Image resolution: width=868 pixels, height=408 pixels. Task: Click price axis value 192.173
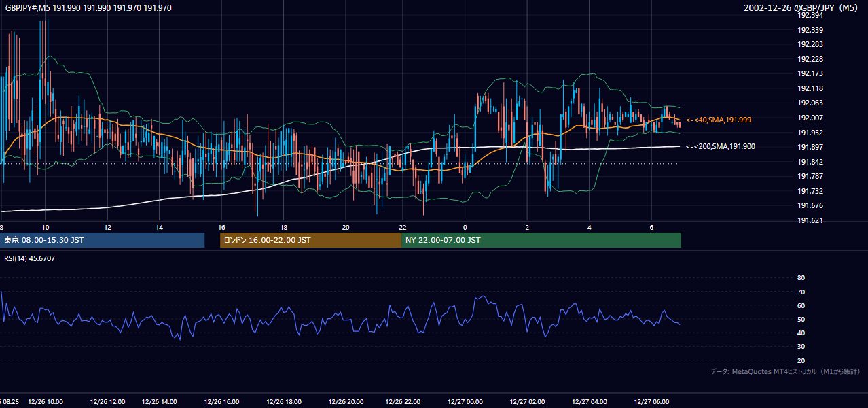(x=810, y=73)
